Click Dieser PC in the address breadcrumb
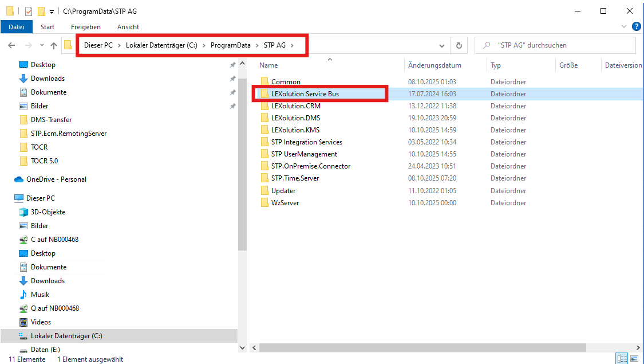Viewport: 644px width, 364px height. (x=98, y=45)
